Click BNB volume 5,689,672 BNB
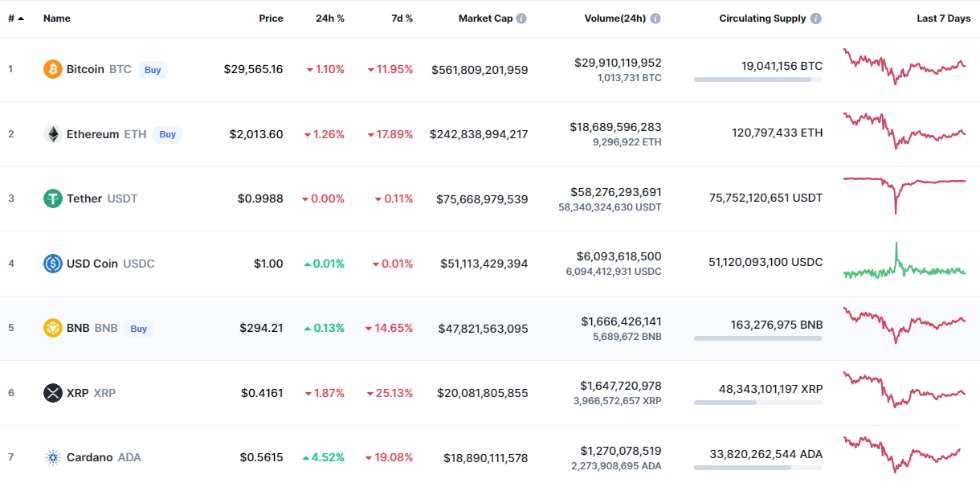Viewport: 980px width, 487px height. point(627,337)
